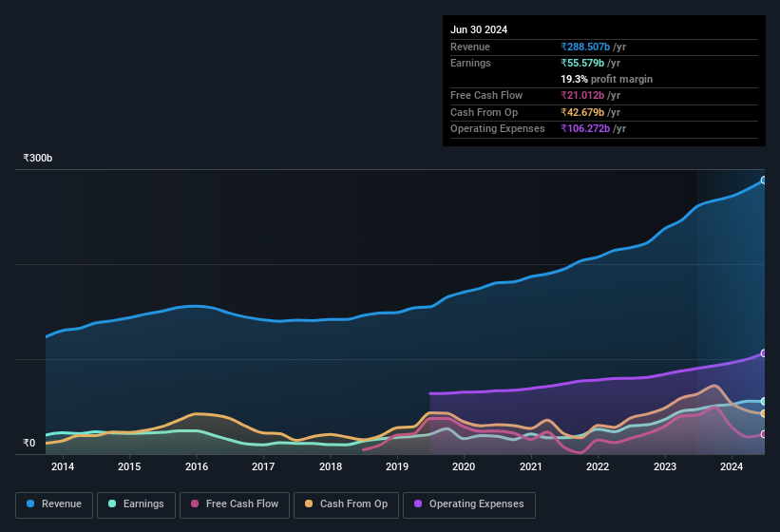Click the Revenue endpoint marker on the blue line
This screenshot has height=532, width=780.
pyautogui.click(x=764, y=180)
